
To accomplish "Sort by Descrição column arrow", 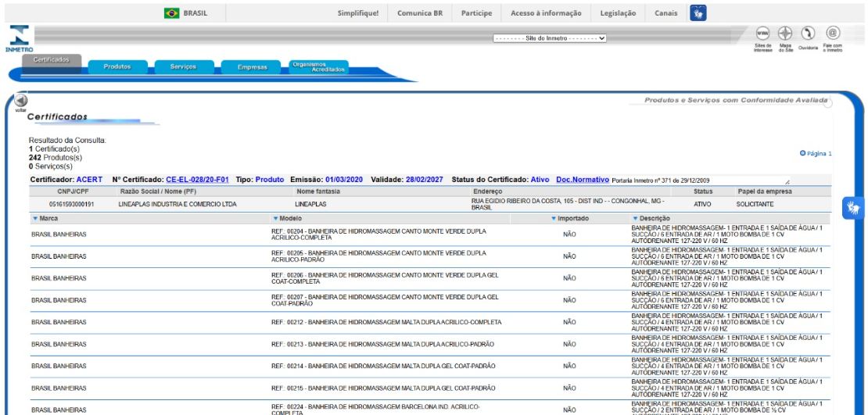I will click(635, 219).
